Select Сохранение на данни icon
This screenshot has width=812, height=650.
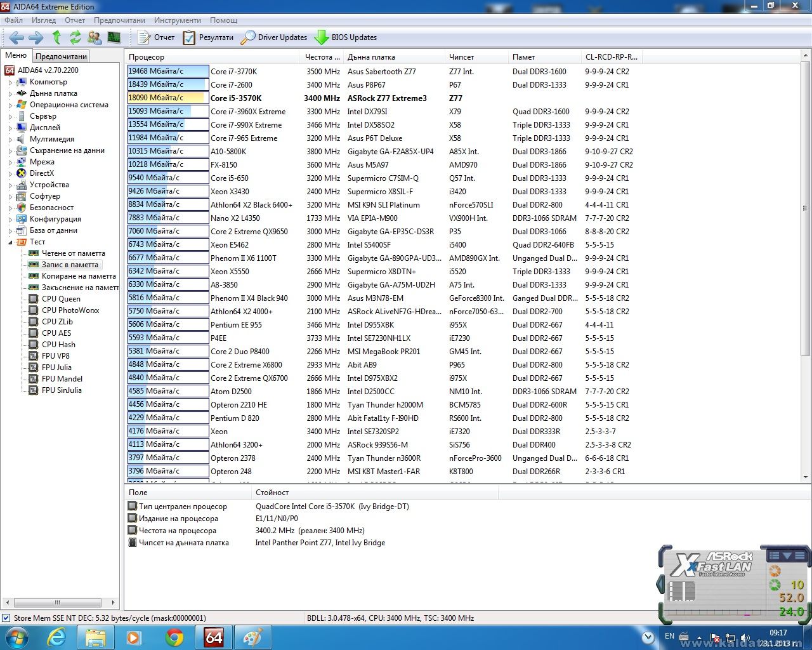tap(22, 150)
